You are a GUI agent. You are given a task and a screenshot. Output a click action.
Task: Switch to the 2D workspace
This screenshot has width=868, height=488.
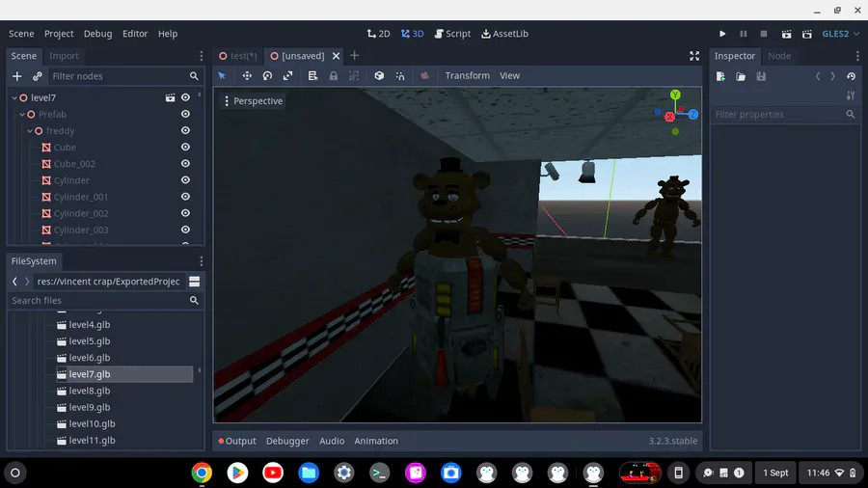[379, 34]
